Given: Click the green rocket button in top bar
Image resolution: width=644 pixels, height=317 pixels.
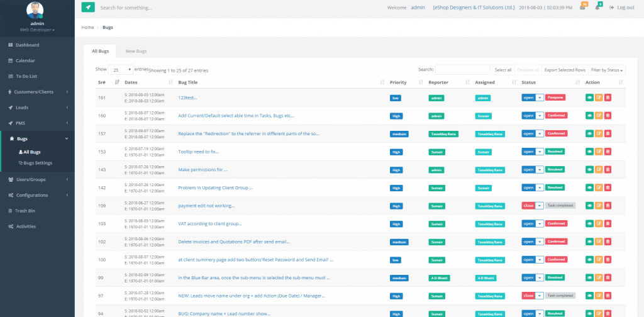Looking at the screenshot, I should [88, 8].
